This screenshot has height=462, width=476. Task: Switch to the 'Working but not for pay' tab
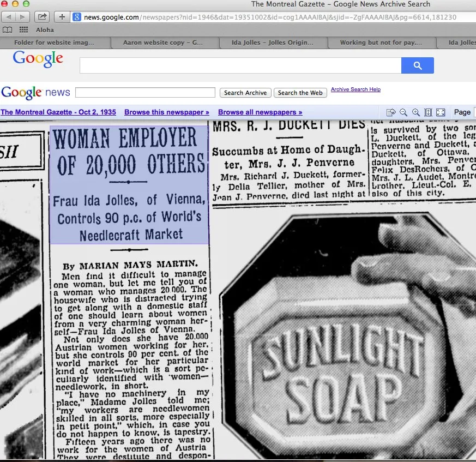pos(381,43)
